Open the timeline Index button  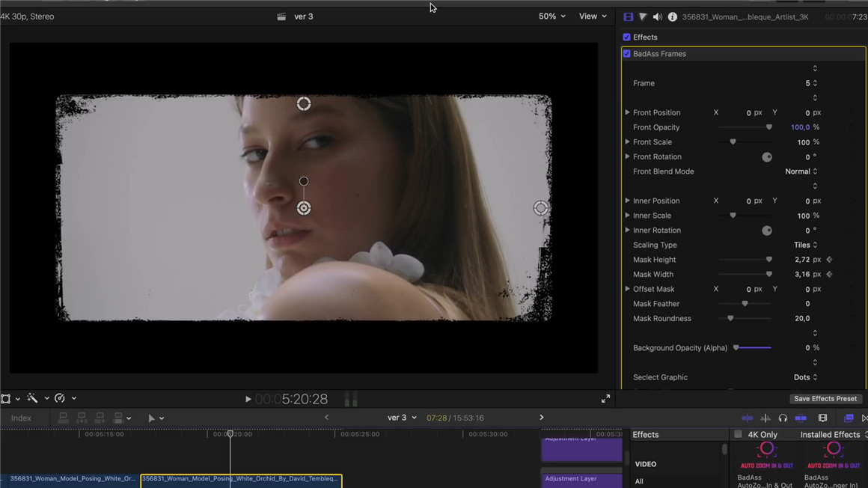pyautogui.click(x=21, y=418)
